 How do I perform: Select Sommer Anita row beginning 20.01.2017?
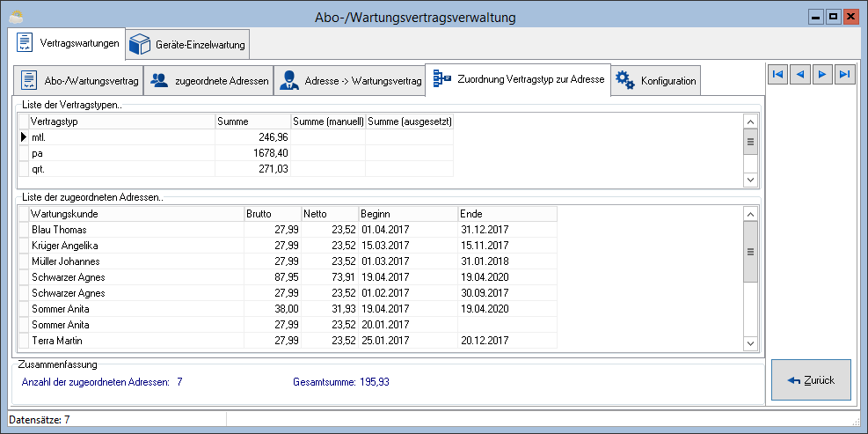288,325
